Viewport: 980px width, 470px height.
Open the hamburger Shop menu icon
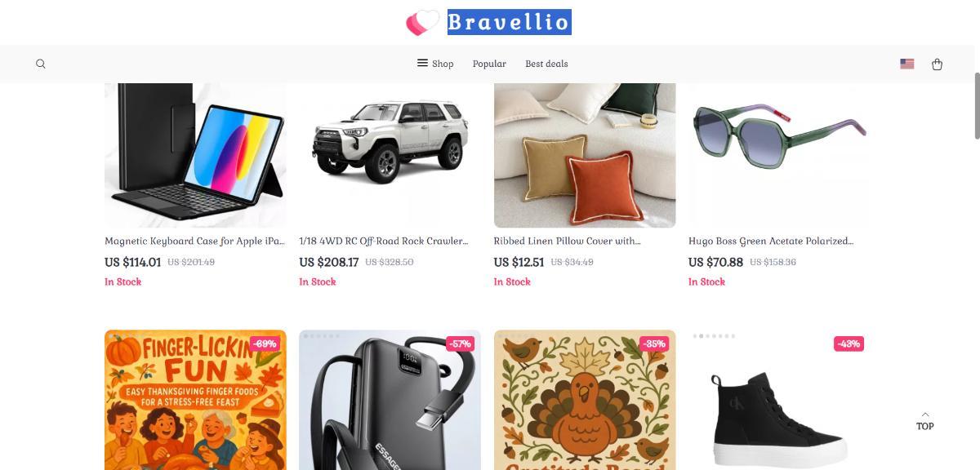tap(422, 63)
